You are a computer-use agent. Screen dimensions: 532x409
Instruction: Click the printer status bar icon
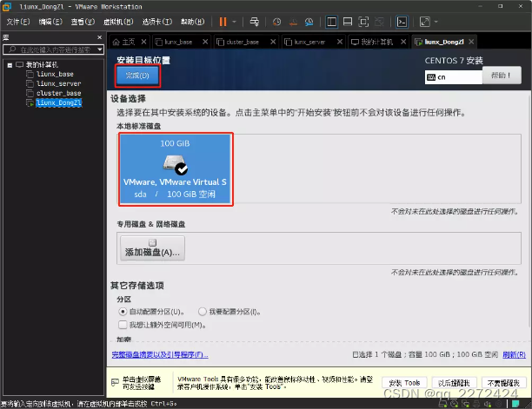tap(476, 404)
